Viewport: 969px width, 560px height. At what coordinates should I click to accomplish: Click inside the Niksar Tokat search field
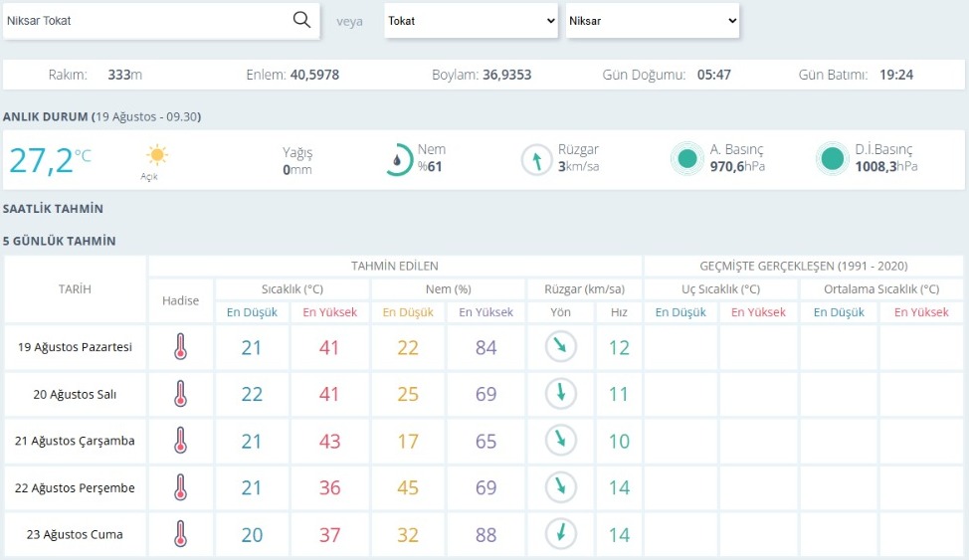[144, 21]
